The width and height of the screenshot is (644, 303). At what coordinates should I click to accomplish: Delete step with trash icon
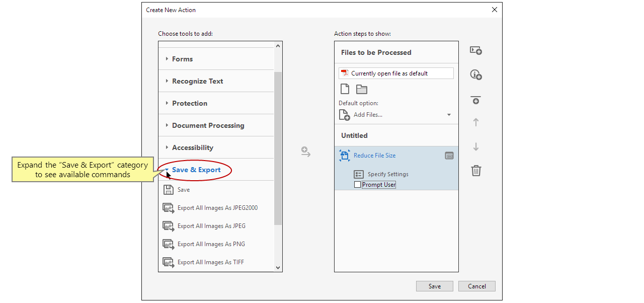pyautogui.click(x=476, y=171)
